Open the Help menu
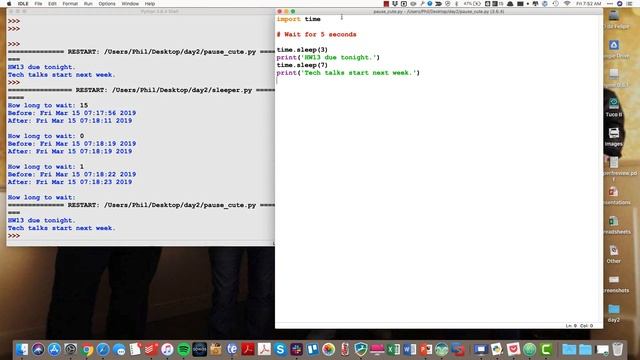This screenshot has height=360, width=640. tap(150, 4)
